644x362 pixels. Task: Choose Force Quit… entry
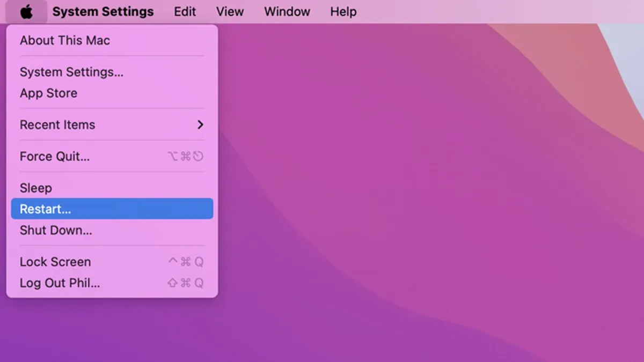tap(112, 156)
